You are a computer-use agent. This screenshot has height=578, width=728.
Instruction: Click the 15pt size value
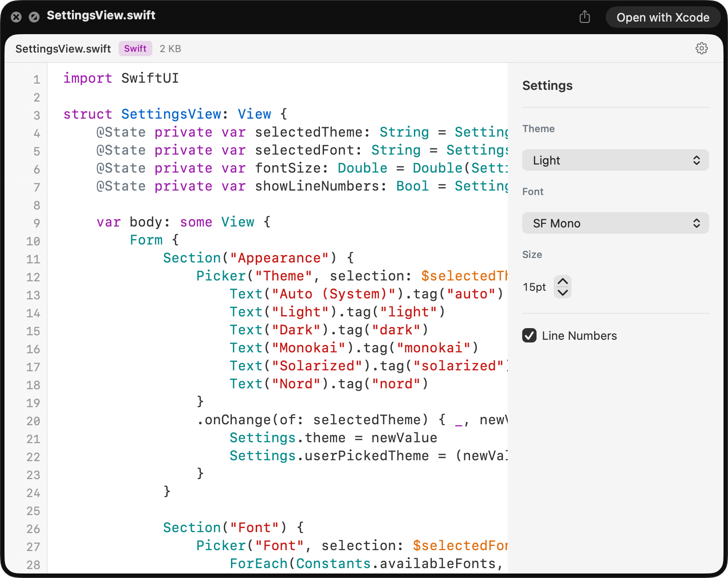(534, 287)
